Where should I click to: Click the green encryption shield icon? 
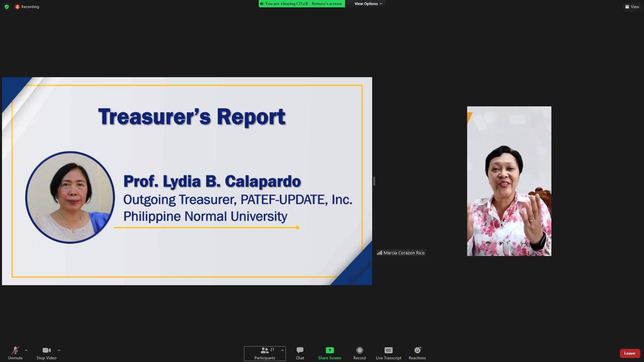[x=7, y=7]
